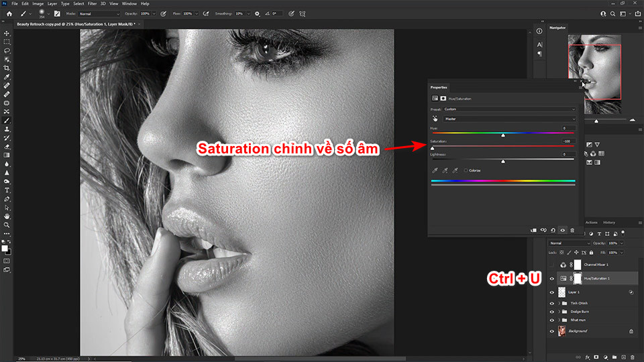Viewport: 644px width, 362px height.
Task: Hide the Dodge Burn group
Action: coord(551,312)
